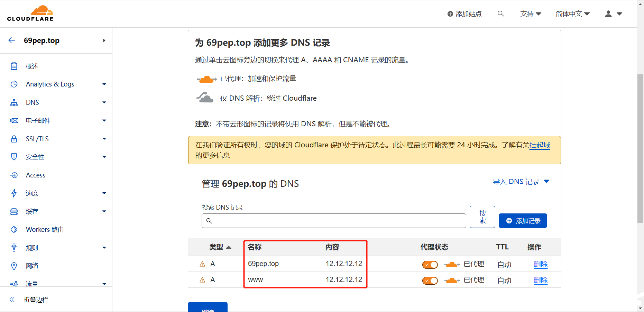Delete the 69pep.top A record
The image size is (644, 312).
pyautogui.click(x=541, y=264)
